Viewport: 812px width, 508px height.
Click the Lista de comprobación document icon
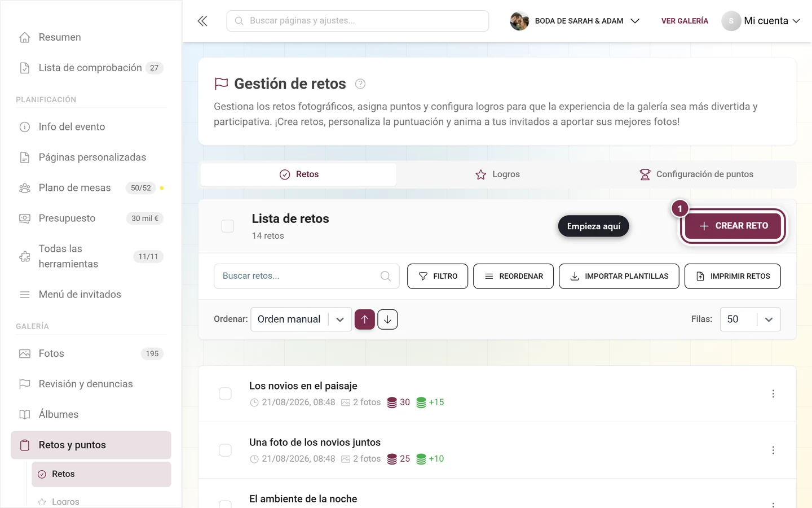(x=25, y=68)
